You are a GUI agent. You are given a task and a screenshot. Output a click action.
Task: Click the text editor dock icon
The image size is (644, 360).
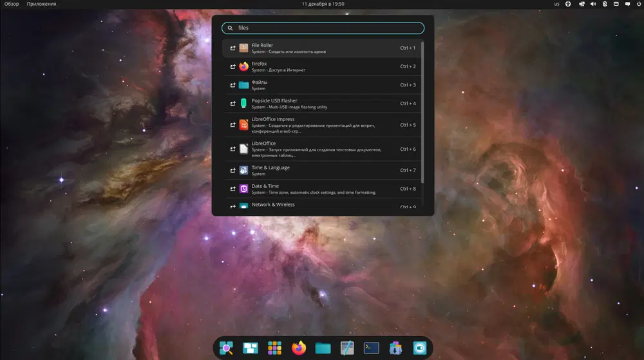(347, 348)
